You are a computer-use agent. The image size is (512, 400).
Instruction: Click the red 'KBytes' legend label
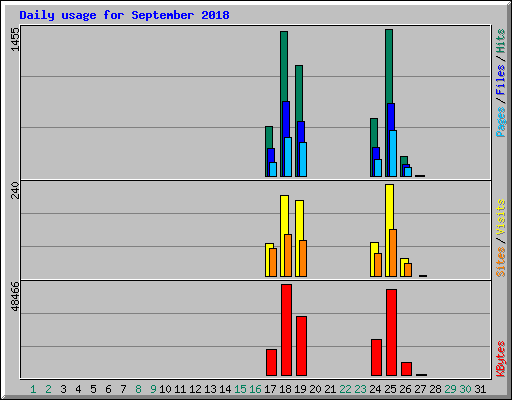point(501,359)
